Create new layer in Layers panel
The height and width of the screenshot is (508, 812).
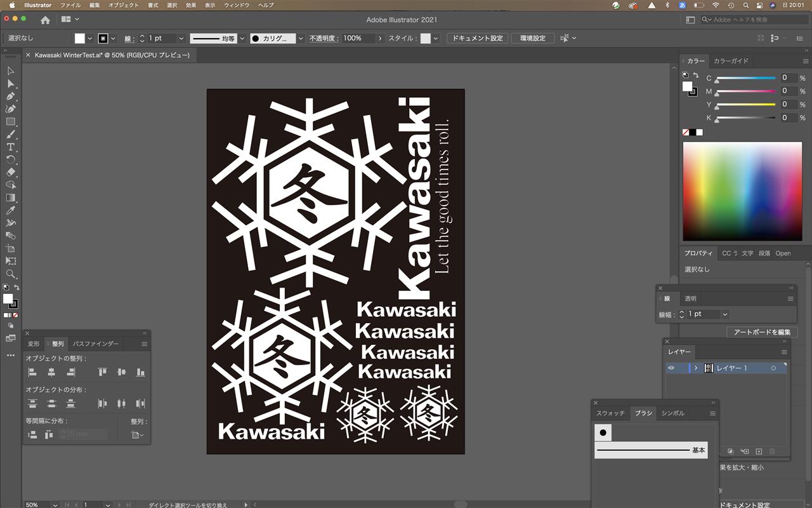click(x=759, y=451)
